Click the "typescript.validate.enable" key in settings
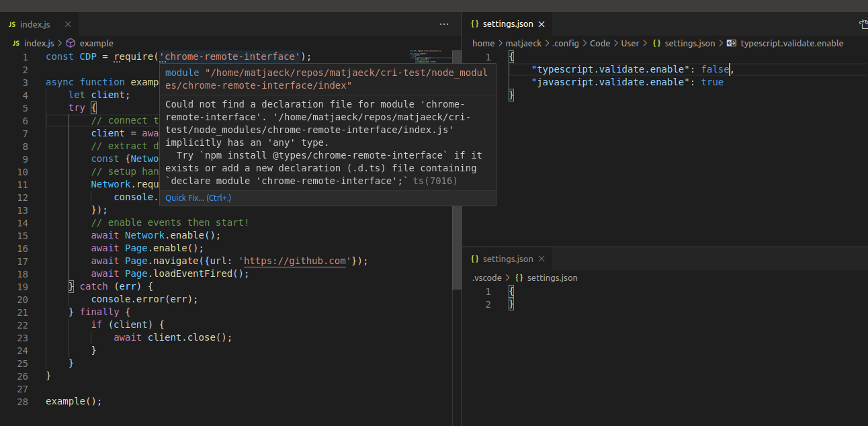Screen dimensions: 868x426 click(x=611, y=69)
